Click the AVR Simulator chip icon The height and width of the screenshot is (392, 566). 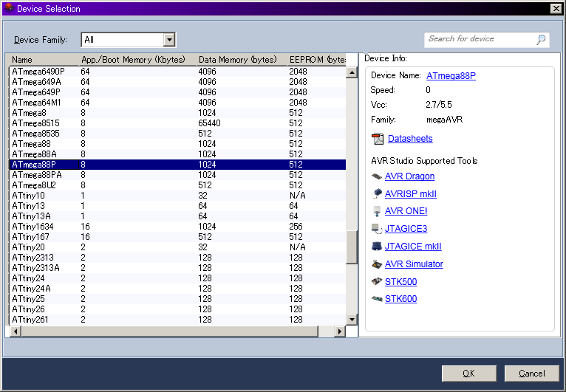(377, 264)
